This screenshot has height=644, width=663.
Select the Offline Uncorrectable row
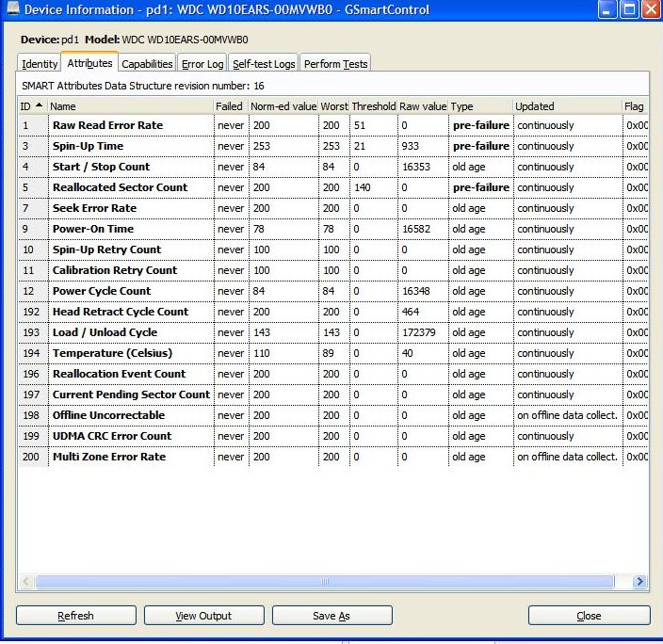coord(333,415)
